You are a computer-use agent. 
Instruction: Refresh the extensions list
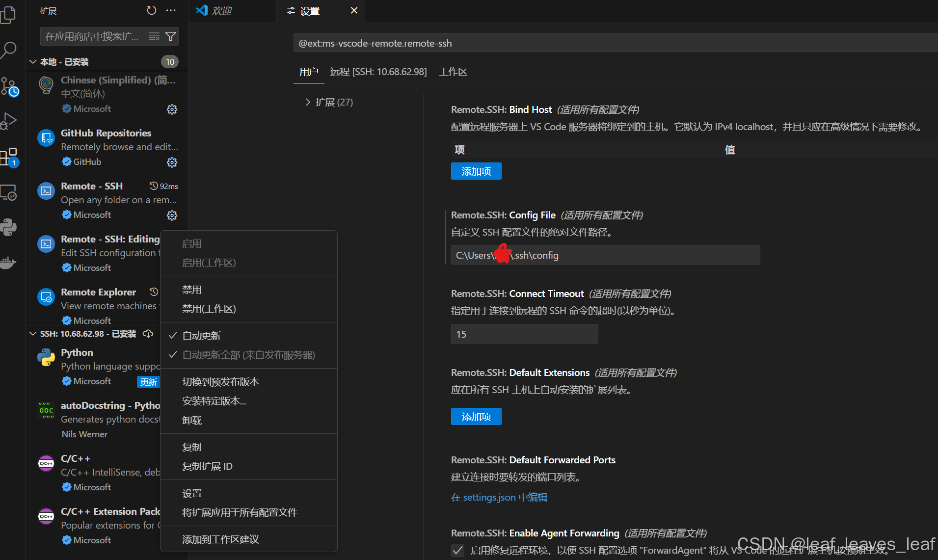click(151, 10)
